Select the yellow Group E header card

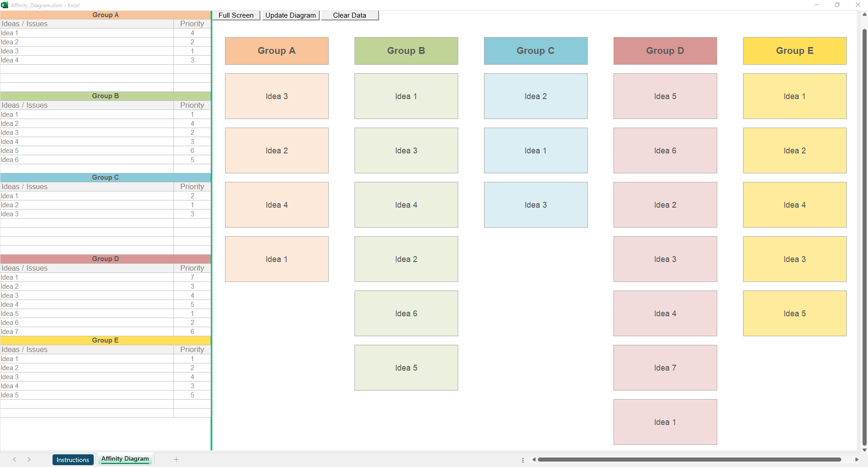click(x=794, y=51)
